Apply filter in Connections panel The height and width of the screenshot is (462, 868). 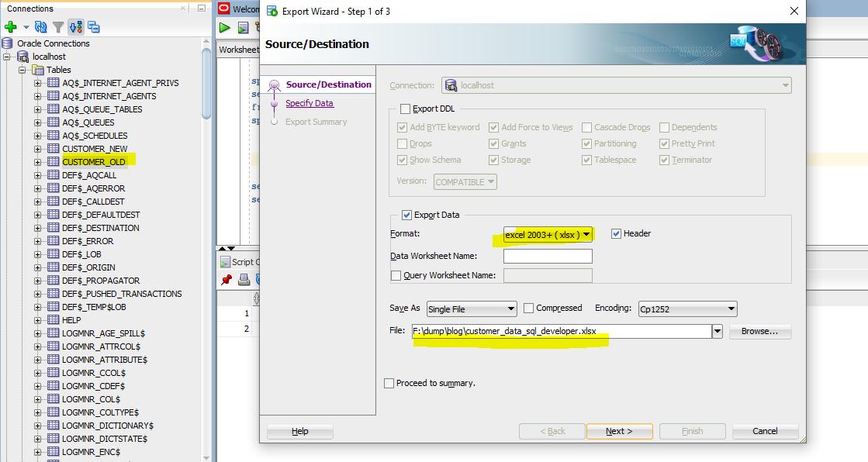58,26
